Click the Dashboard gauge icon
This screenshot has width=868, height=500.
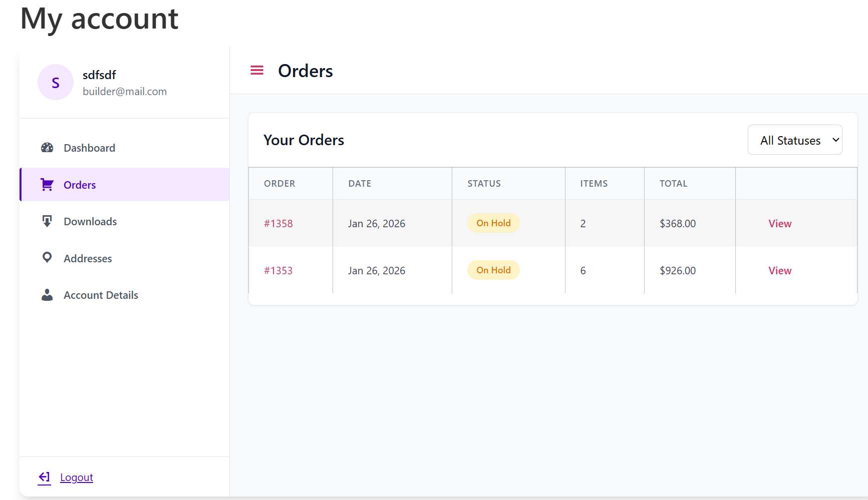pos(47,148)
